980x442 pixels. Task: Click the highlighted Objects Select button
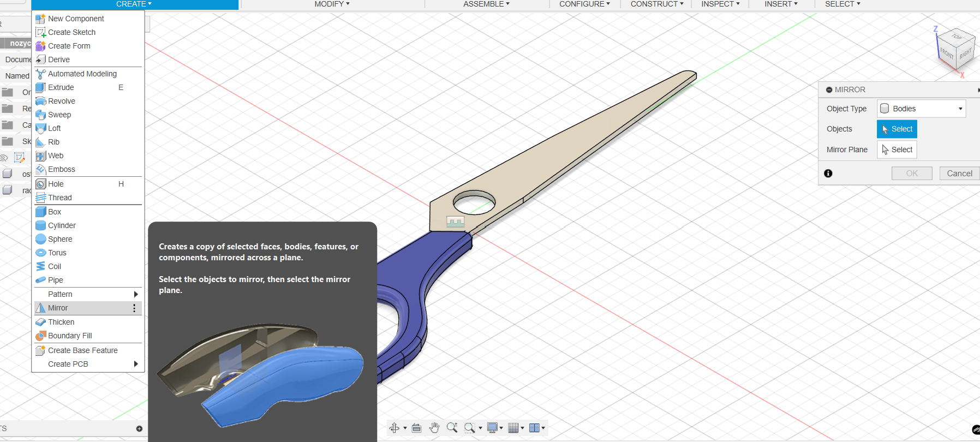[x=897, y=129]
